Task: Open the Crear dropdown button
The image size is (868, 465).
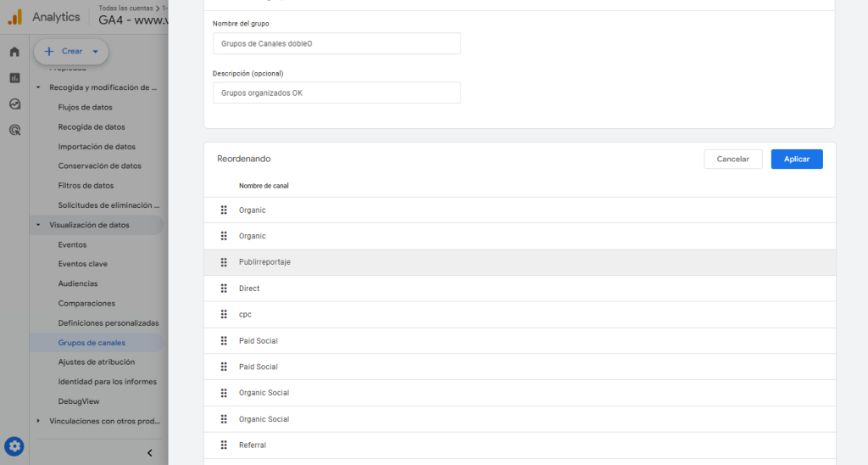Action: [x=71, y=52]
